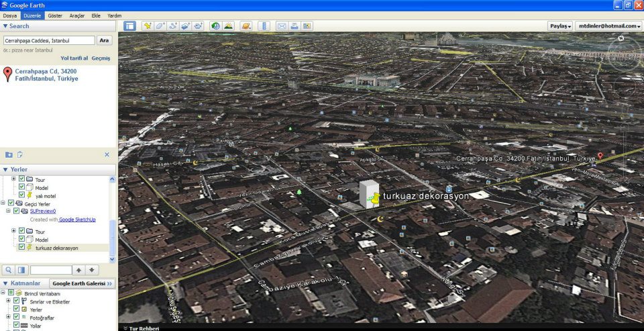Uncheck the yalı motel checkbox
The height and width of the screenshot is (331, 644).
click(x=21, y=196)
